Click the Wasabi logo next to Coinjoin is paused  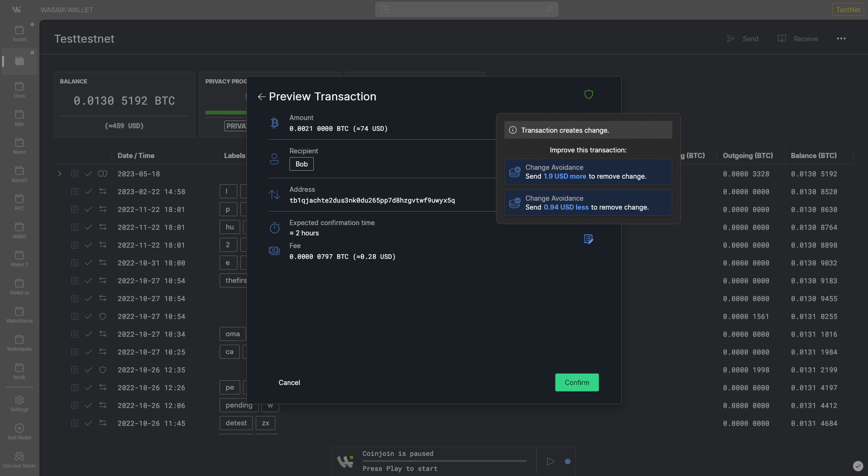tap(345, 461)
